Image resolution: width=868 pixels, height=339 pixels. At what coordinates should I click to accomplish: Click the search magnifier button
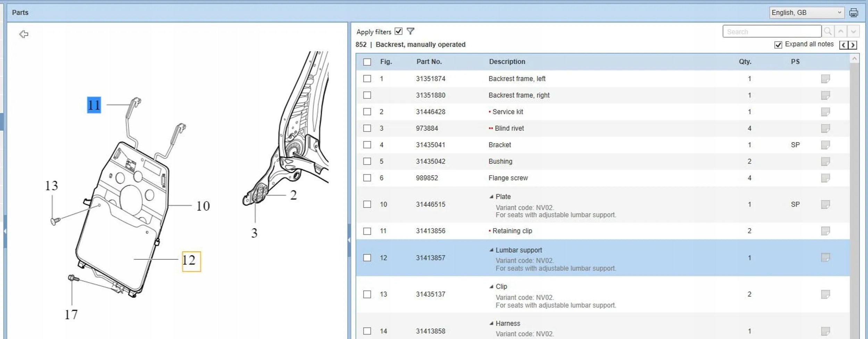coord(828,32)
